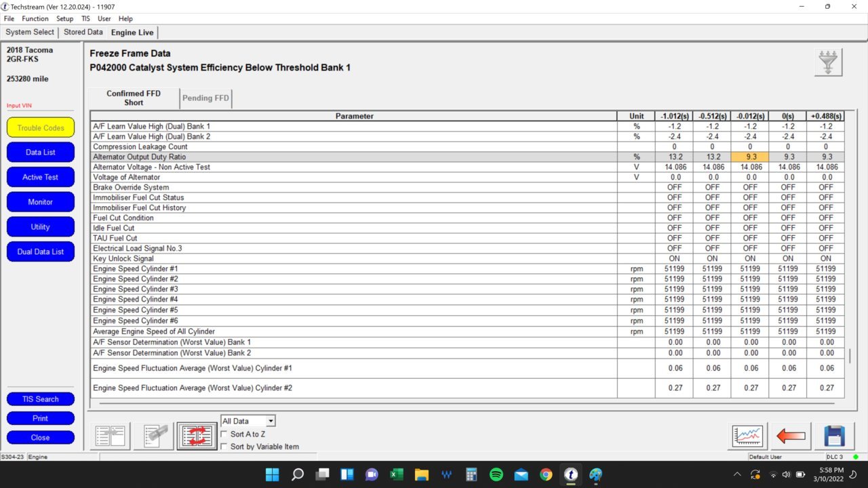Open the Wi-Fi tray icon
868x488 pixels.
click(x=772, y=474)
